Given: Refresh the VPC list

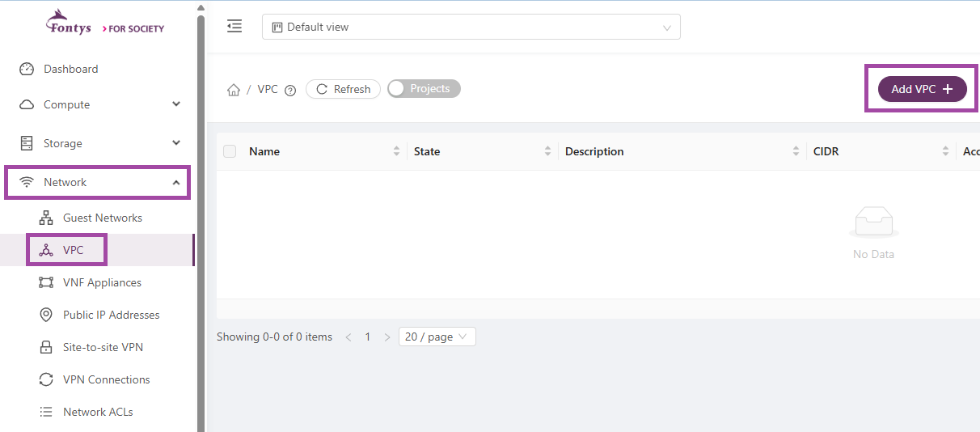Looking at the screenshot, I should click(x=343, y=89).
